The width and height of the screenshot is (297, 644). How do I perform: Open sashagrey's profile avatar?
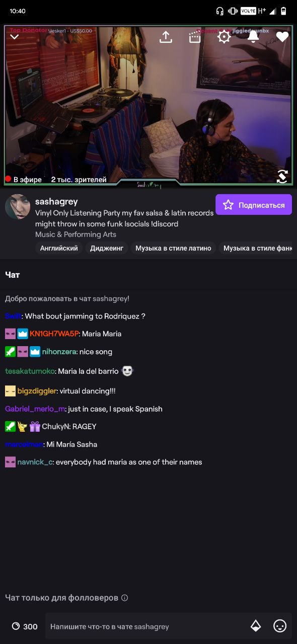[18, 206]
